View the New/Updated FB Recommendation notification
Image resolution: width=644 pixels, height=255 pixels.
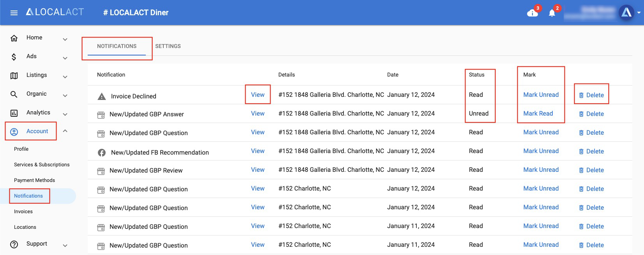[258, 151]
